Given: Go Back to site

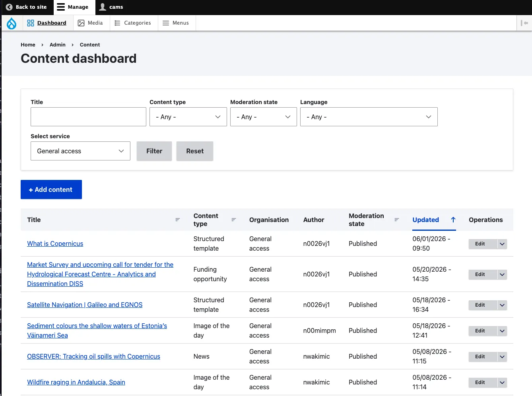Looking at the screenshot, I should click(x=26, y=7).
